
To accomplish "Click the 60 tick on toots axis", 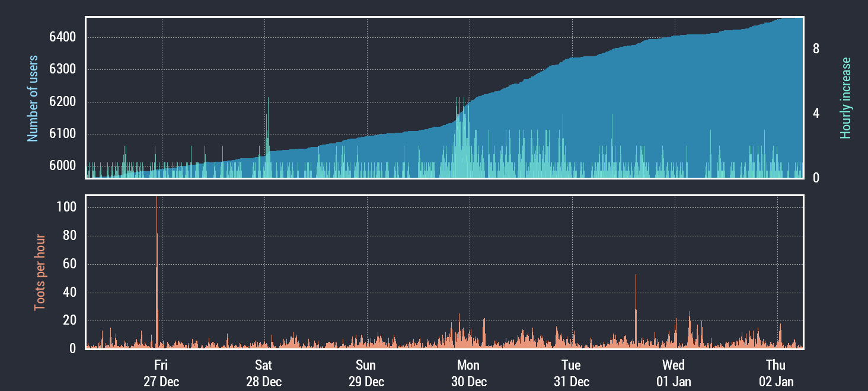I will click(69, 264).
